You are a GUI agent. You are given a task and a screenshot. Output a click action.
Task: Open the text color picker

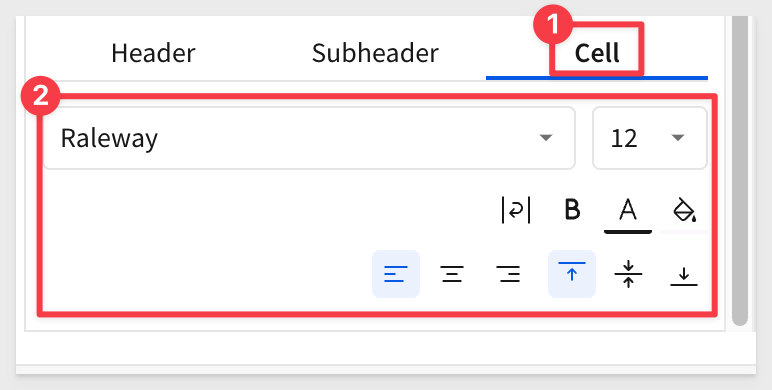click(628, 211)
